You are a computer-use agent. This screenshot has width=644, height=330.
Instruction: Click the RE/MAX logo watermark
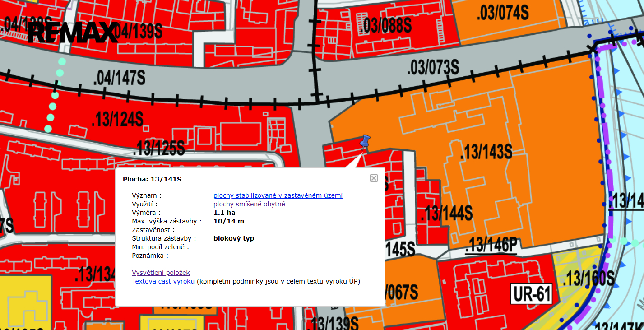tap(72, 33)
